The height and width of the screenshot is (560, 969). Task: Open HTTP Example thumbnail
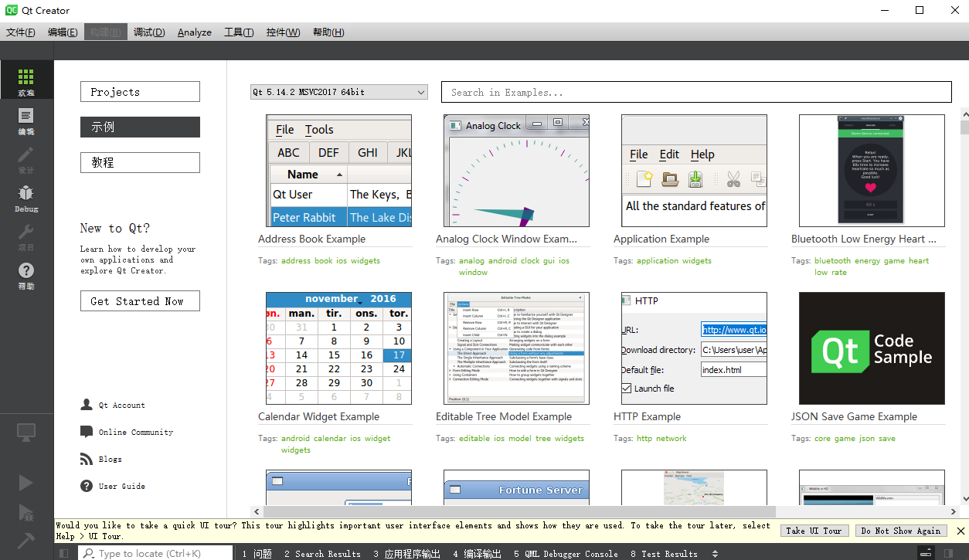point(694,348)
